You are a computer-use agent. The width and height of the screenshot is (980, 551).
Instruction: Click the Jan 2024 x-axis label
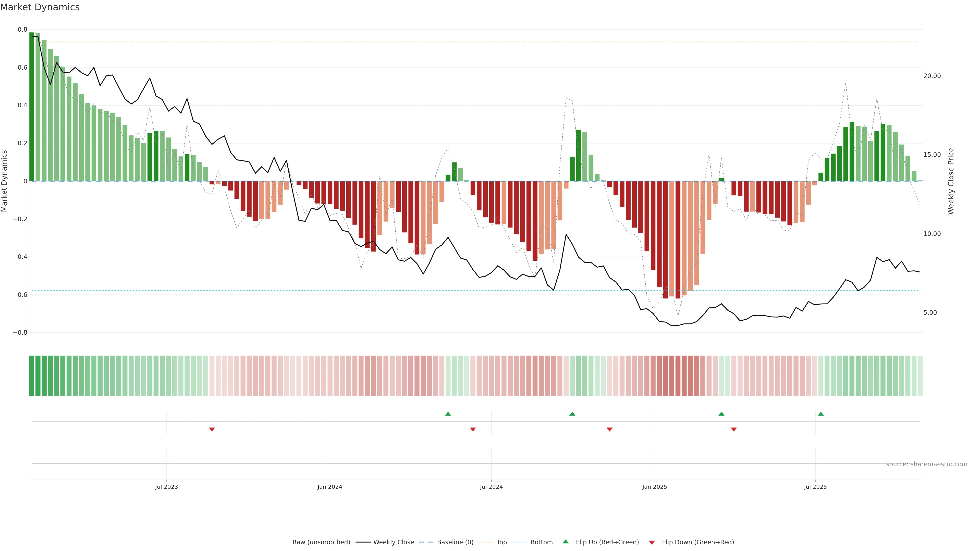point(330,487)
